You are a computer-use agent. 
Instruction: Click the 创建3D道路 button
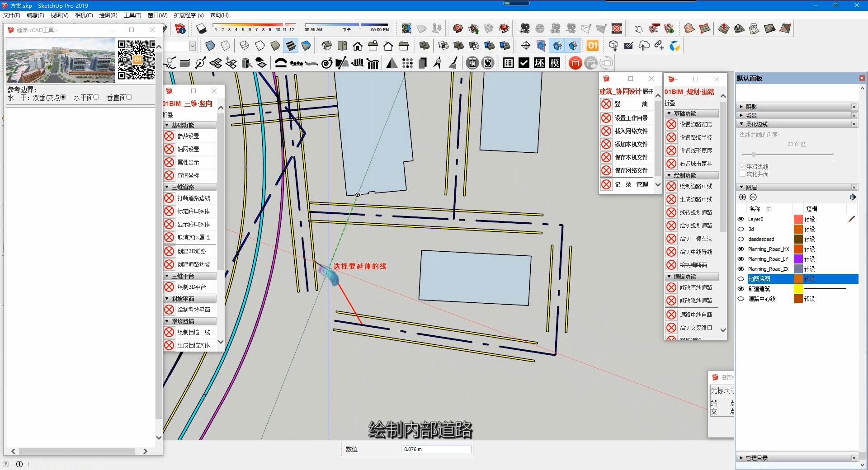190,251
